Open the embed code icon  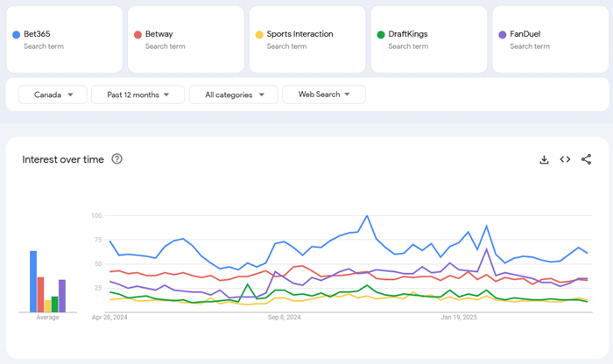(x=565, y=159)
